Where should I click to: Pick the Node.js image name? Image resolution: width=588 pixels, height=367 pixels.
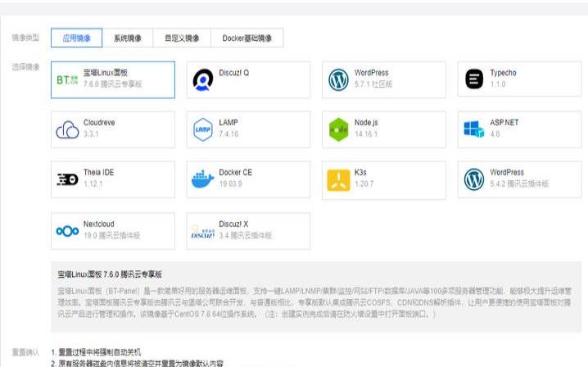pyautogui.click(x=366, y=122)
